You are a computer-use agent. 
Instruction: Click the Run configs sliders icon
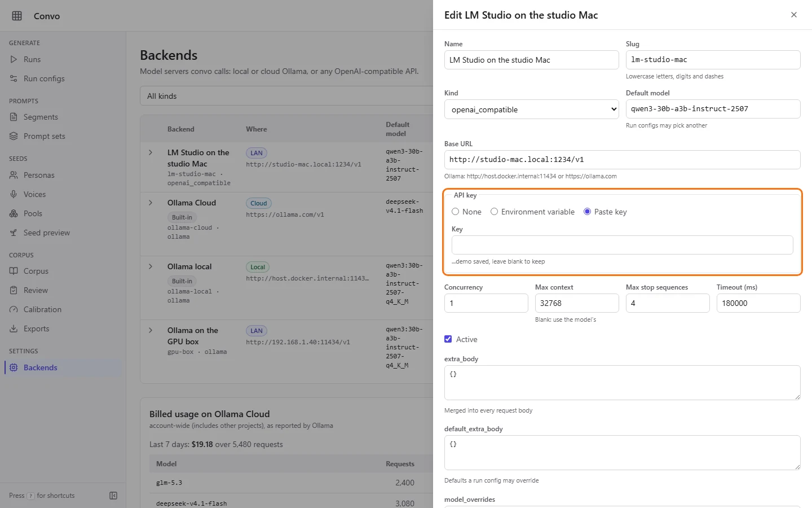click(14, 78)
